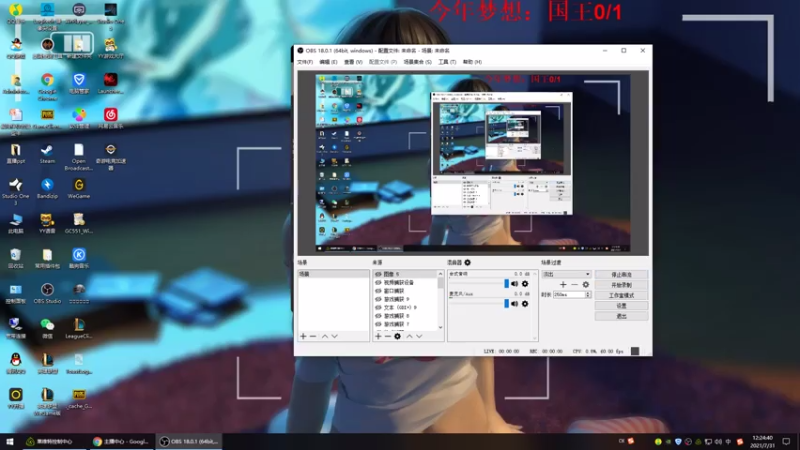Screen dimensions: 800x450
Task: Adjust the second mixer channel volume slider
Action: [x=479, y=304]
